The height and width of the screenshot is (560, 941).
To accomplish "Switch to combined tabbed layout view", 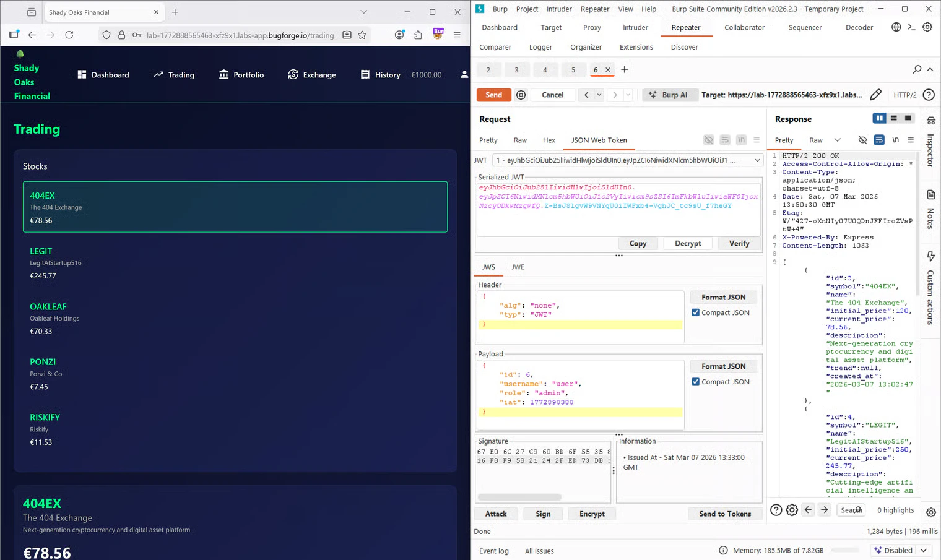I will click(908, 118).
